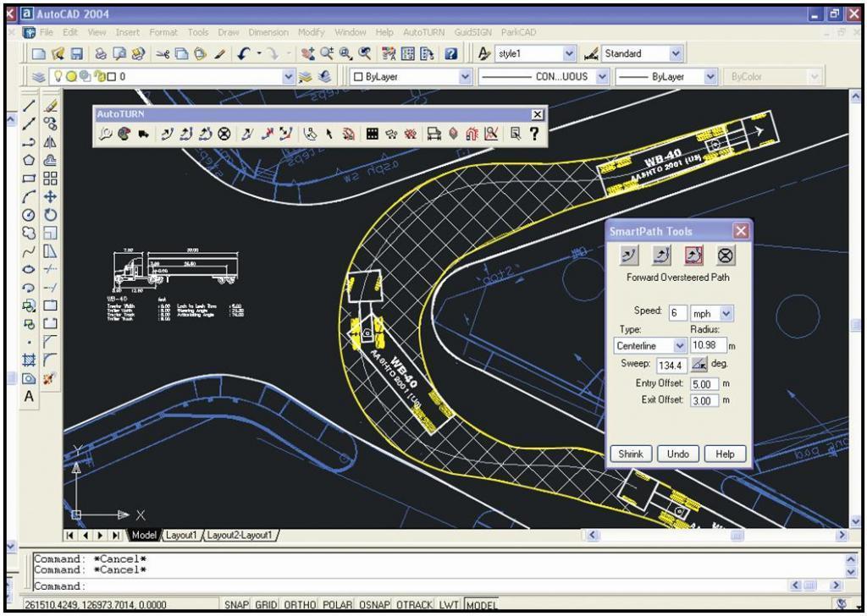Click the Save icon in Standard toolbar
The width and height of the screenshot is (867, 616).
click(x=76, y=53)
